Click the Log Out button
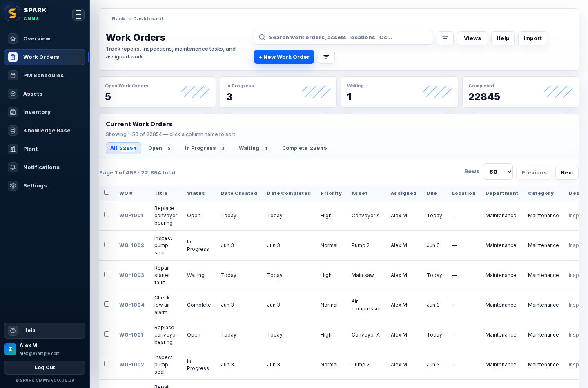The width and height of the screenshot is (588, 388). 45,368
